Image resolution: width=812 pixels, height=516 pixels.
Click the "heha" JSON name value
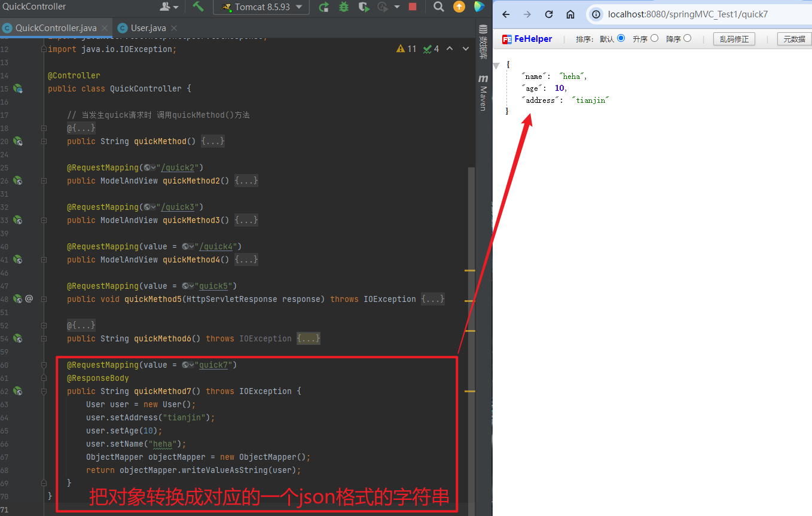(x=573, y=77)
